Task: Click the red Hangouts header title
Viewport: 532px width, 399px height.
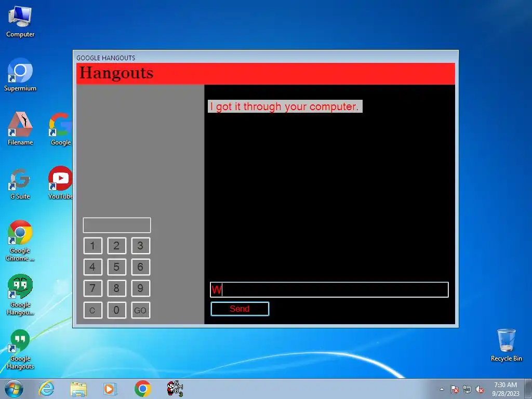Action: click(116, 73)
